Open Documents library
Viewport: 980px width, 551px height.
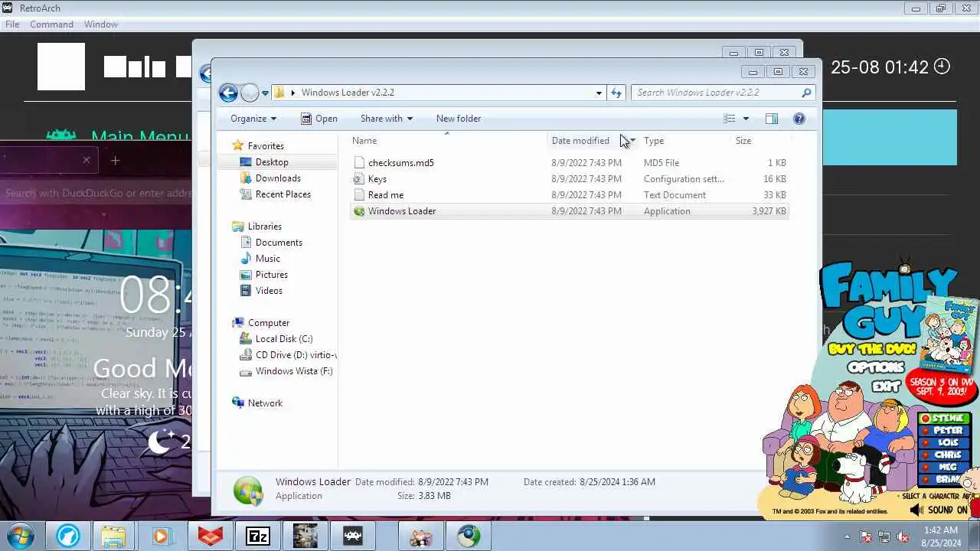pyautogui.click(x=279, y=243)
